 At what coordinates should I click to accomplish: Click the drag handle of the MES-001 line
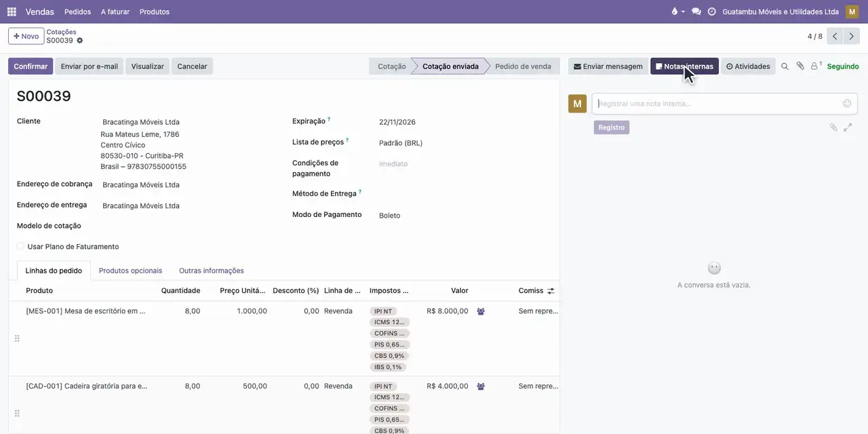[x=17, y=338]
